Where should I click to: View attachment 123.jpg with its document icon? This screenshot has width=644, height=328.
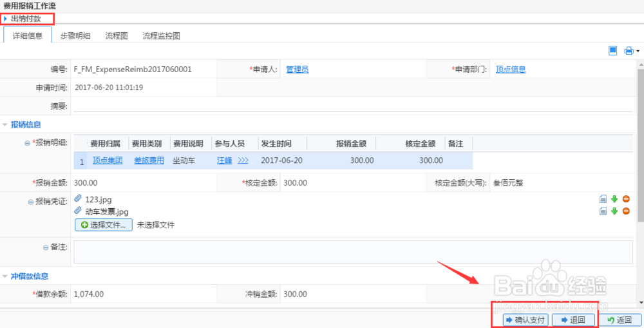[603, 199]
